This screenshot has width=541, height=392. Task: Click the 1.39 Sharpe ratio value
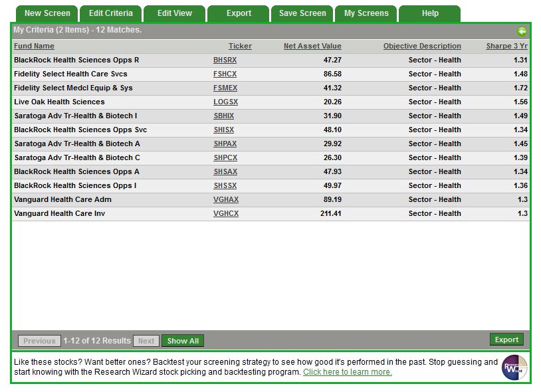coord(520,158)
